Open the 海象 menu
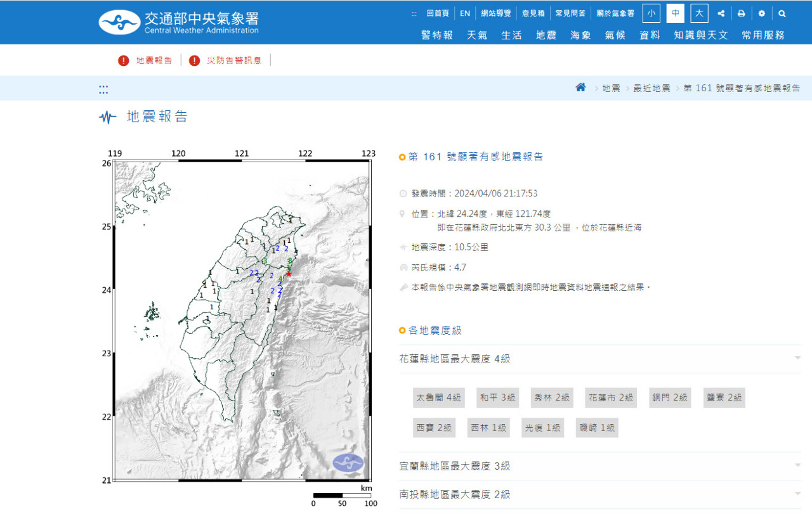This screenshot has width=812, height=514. (580, 35)
